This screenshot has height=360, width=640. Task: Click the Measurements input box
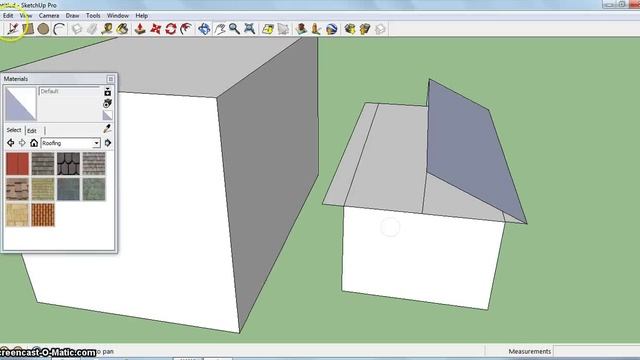[596, 351]
